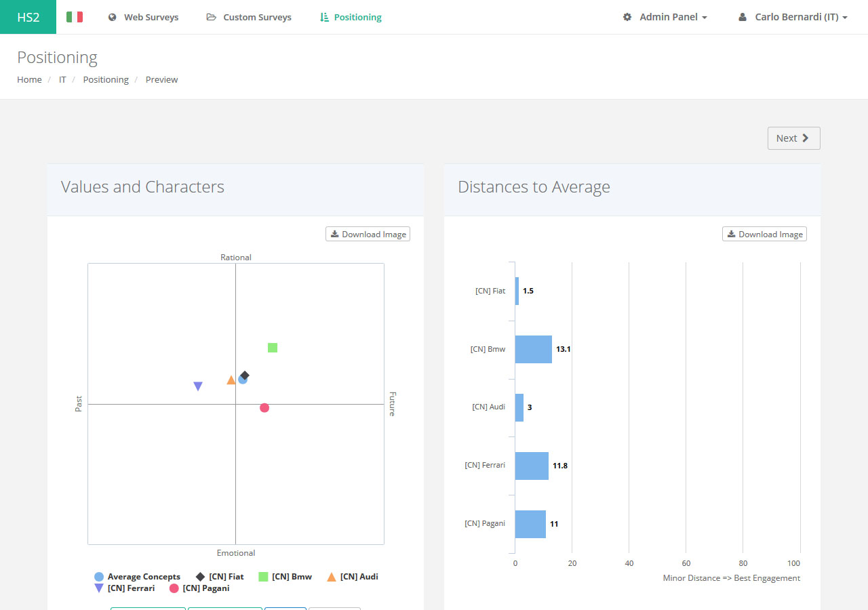Click Minor Distance => Best Engagement caption

pos(732,578)
